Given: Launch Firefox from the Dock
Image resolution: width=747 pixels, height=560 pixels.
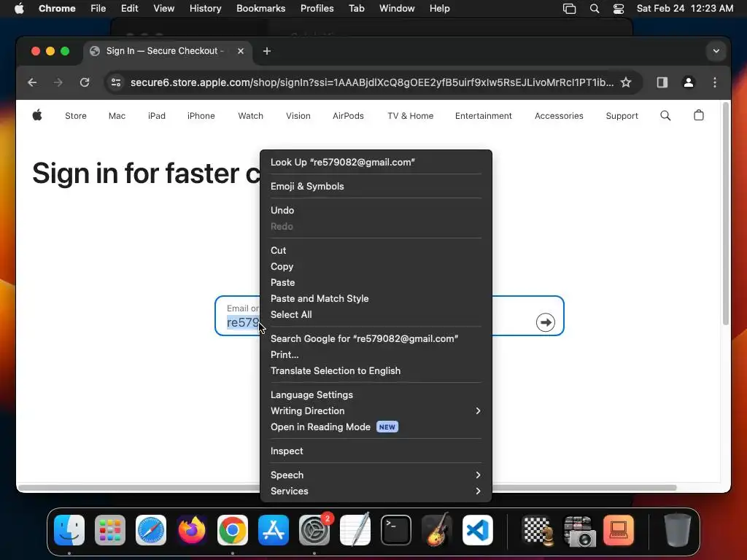Looking at the screenshot, I should click(x=192, y=530).
